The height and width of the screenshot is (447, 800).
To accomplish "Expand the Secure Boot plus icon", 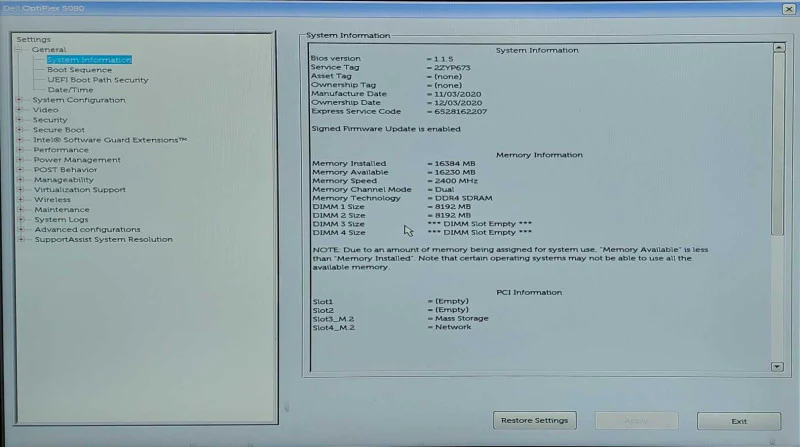I will (20, 130).
